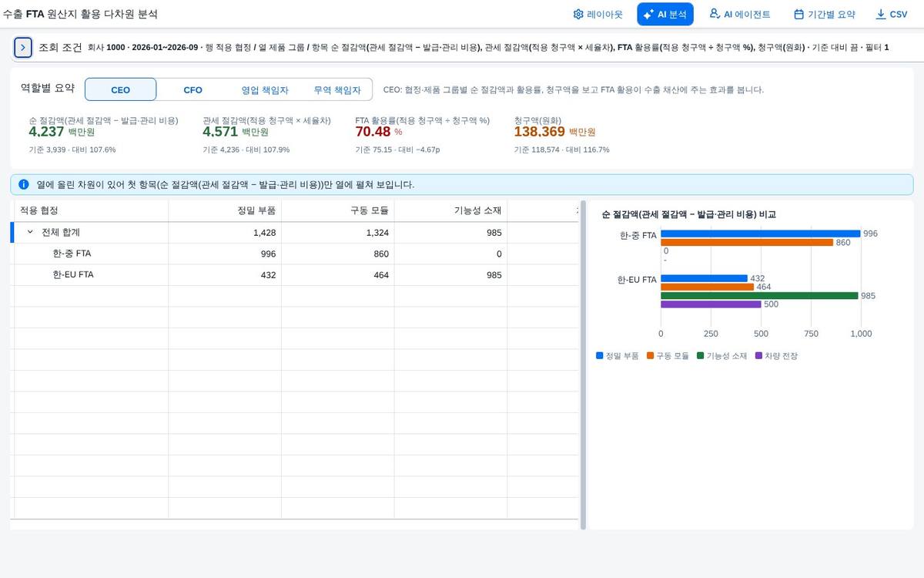
Task: Click the green 985 bar for 한-EU FTA
Action: coord(759,295)
